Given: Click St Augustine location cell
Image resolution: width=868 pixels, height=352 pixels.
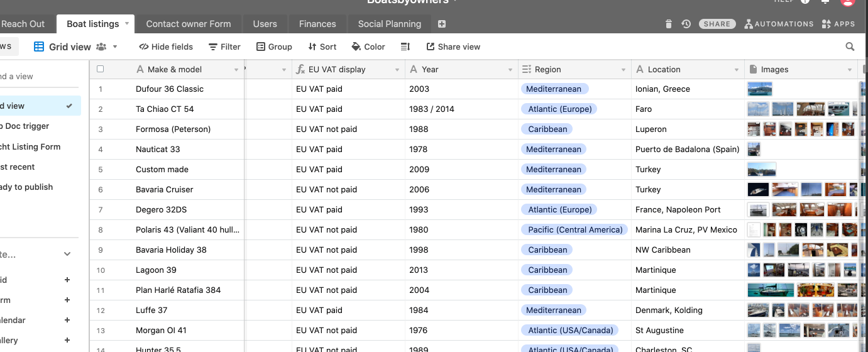Looking at the screenshot, I should tap(688, 331).
